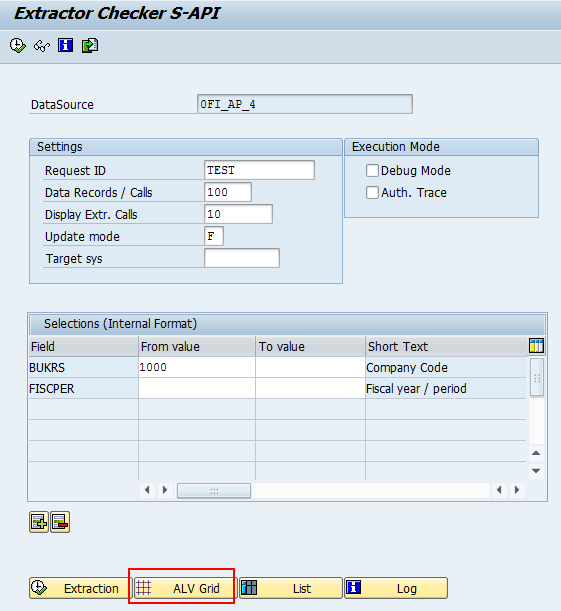Open the blue information icon in toolbar
This screenshot has height=611, width=561.
tap(65, 45)
